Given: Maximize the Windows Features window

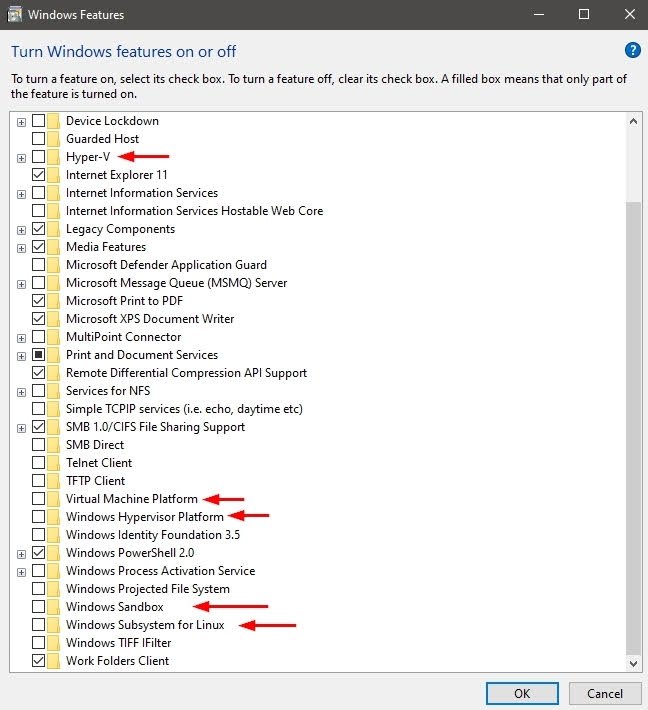Looking at the screenshot, I should [x=584, y=14].
